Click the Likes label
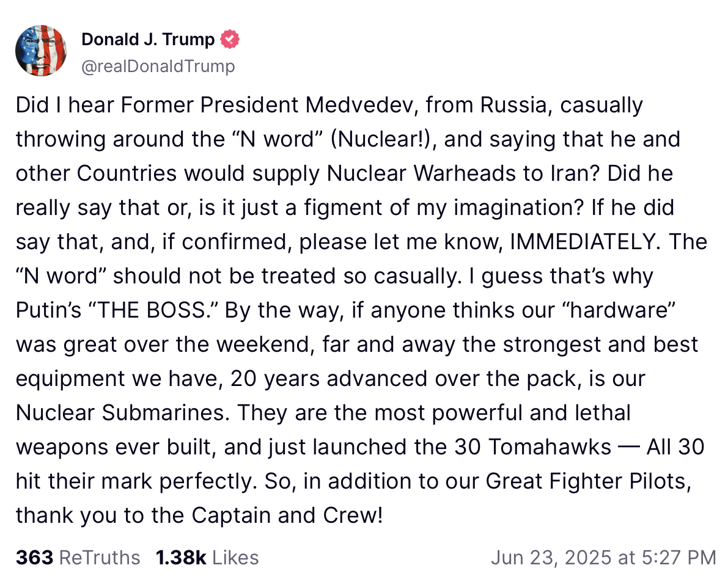Viewport: 728px width, 579px height. tap(235, 557)
